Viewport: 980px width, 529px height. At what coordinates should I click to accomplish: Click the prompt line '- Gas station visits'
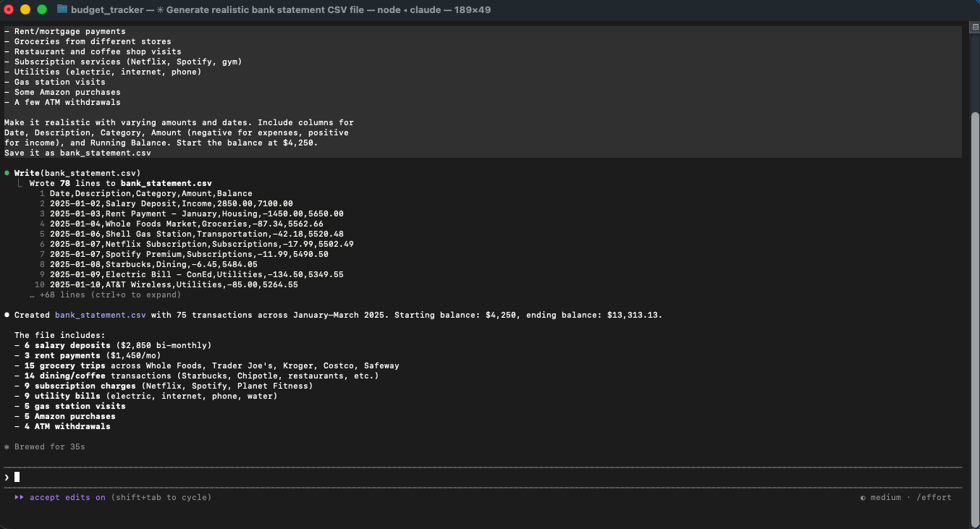pos(55,82)
